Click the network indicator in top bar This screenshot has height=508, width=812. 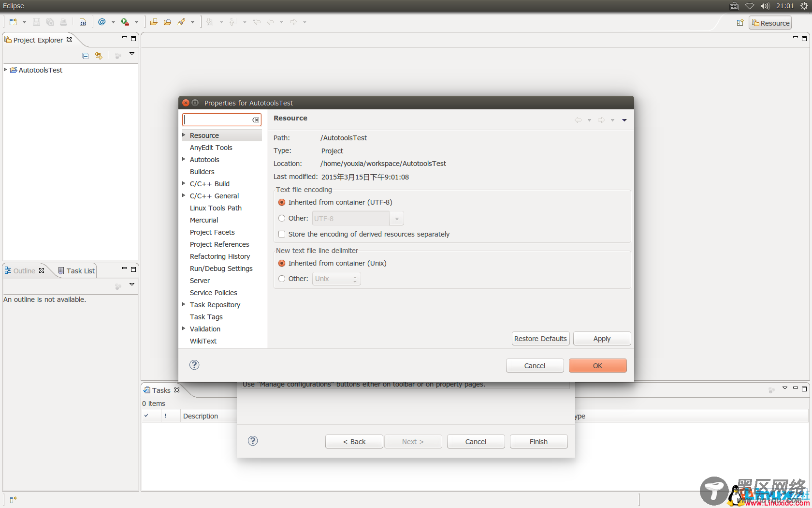click(750, 6)
